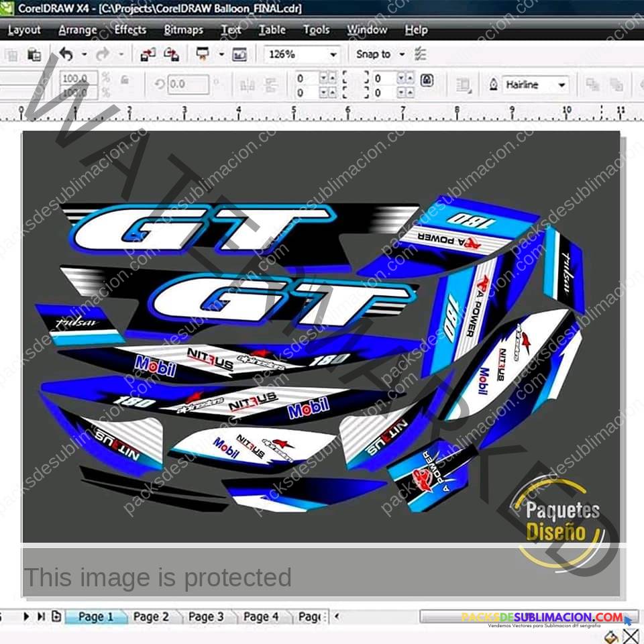Open the Options icon beside Snap to
Screen dimensions: 644x644
click(421, 54)
